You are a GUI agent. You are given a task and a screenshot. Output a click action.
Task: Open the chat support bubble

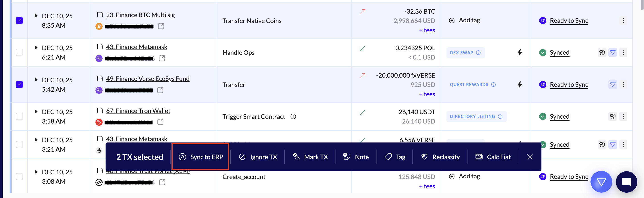[x=626, y=182]
